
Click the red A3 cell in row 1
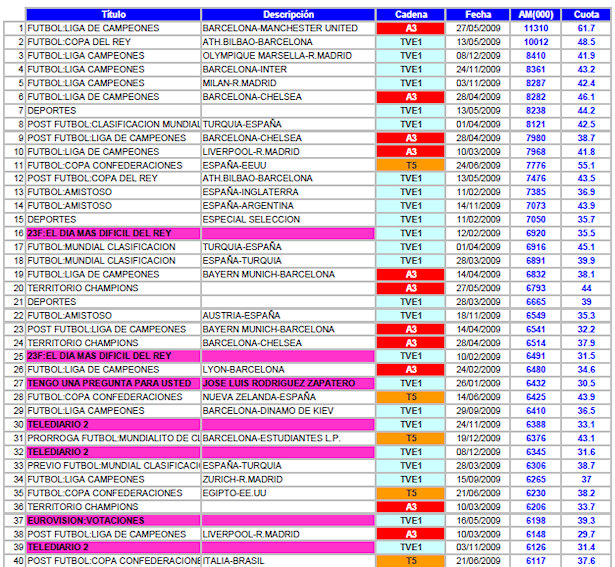[x=410, y=29]
